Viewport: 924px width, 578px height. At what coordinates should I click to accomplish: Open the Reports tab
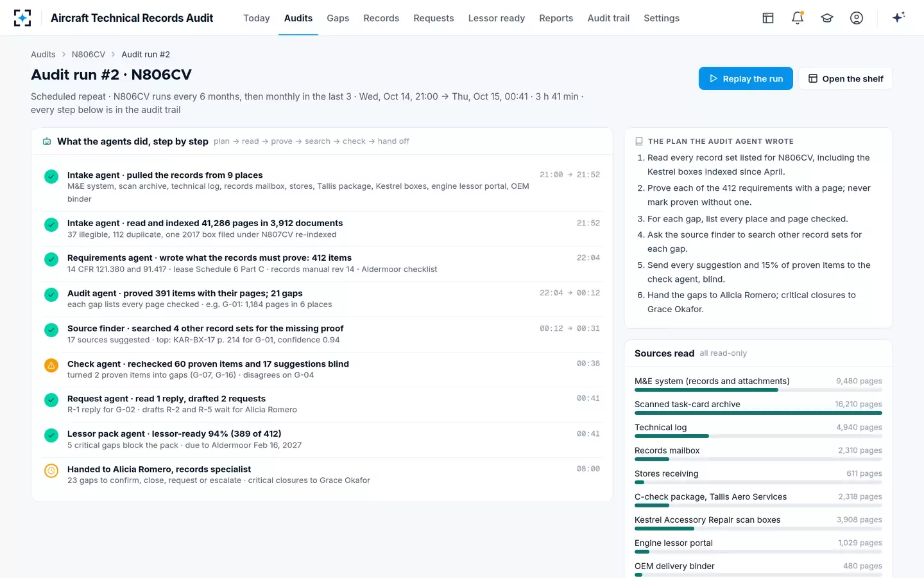coord(556,18)
